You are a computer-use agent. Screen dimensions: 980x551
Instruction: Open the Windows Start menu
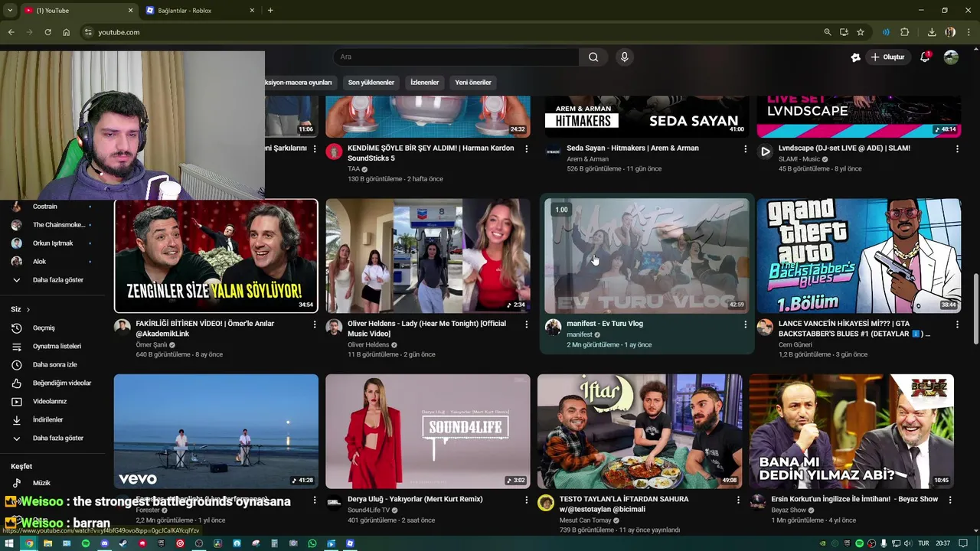[9, 543]
